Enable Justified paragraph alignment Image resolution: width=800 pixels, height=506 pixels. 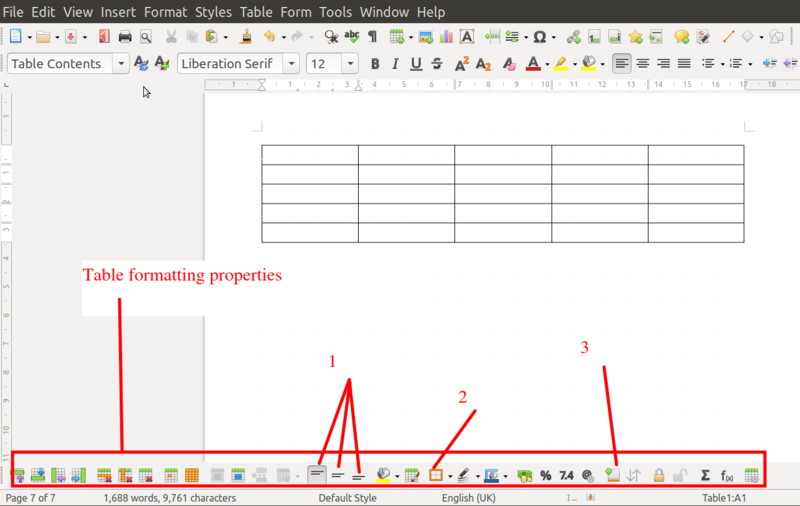point(684,64)
